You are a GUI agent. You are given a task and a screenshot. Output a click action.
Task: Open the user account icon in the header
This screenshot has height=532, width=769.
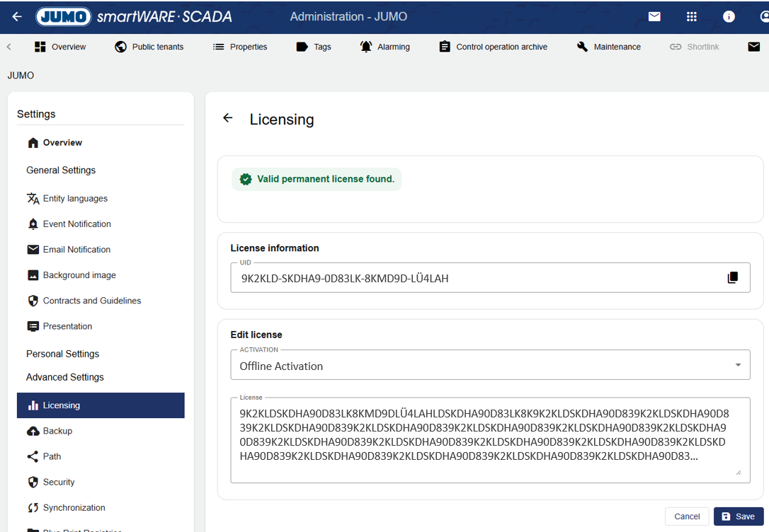tap(764, 17)
